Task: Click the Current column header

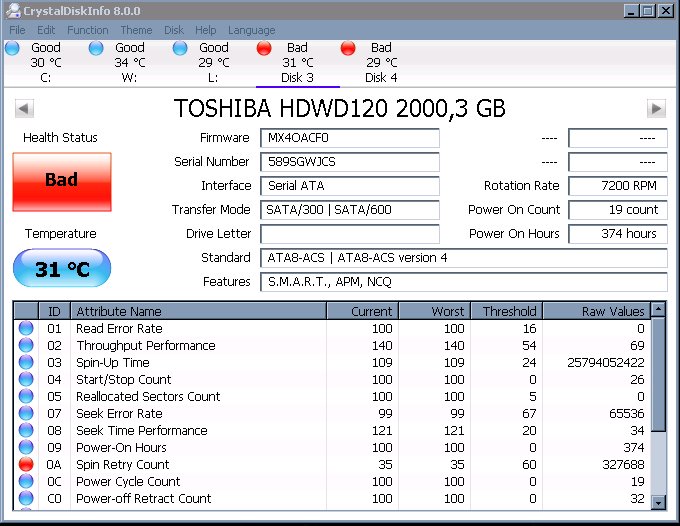Action: click(x=363, y=311)
